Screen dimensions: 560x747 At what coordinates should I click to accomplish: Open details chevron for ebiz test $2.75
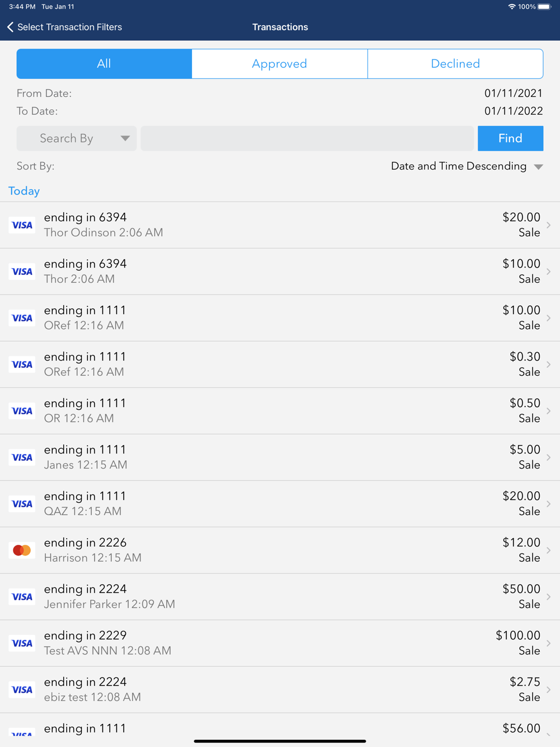point(549,690)
